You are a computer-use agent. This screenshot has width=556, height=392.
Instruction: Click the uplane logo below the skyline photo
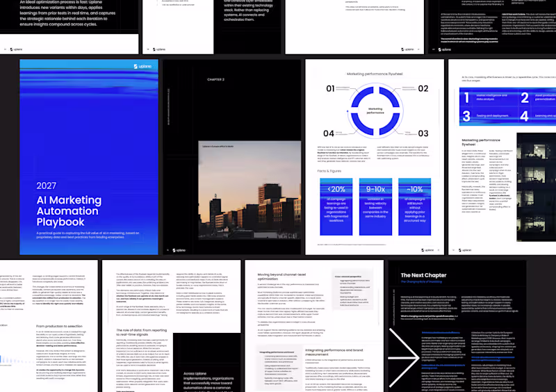pos(179,250)
